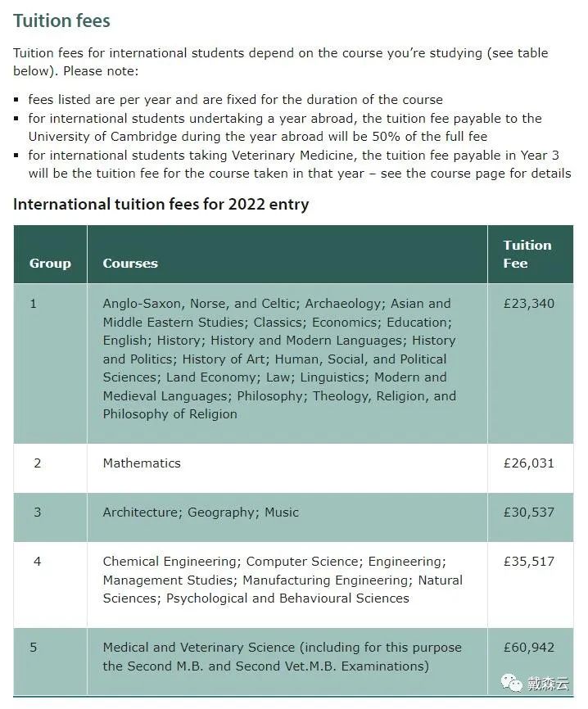Click the Anglo-Saxon, Norse, and Celtic courses cell
Image resolution: width=588 pixels, height=709 pixels.
click(279, 359)
